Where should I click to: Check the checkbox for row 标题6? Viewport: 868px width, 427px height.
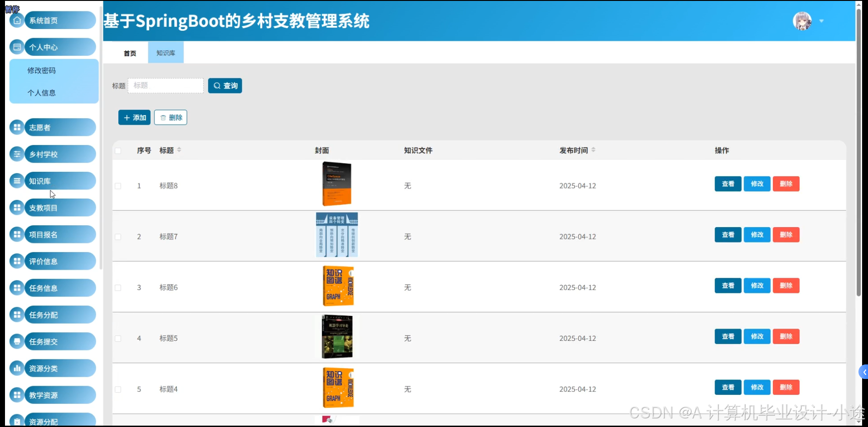118,287
